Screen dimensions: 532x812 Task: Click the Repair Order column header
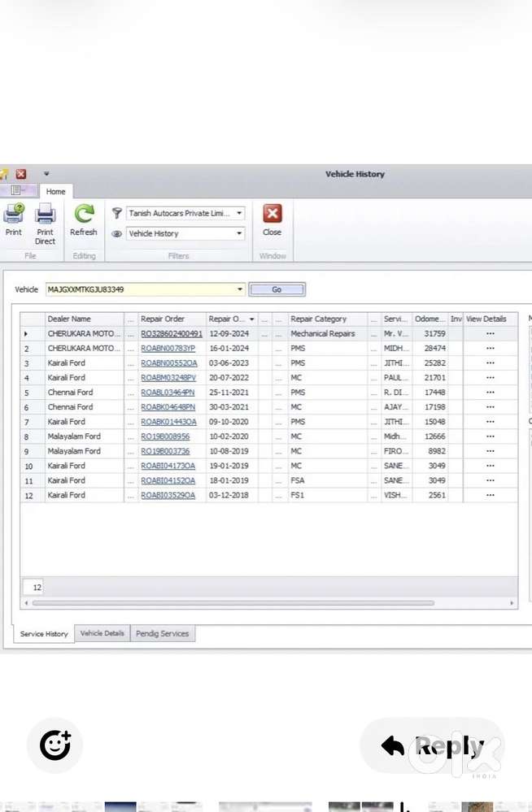172,319
